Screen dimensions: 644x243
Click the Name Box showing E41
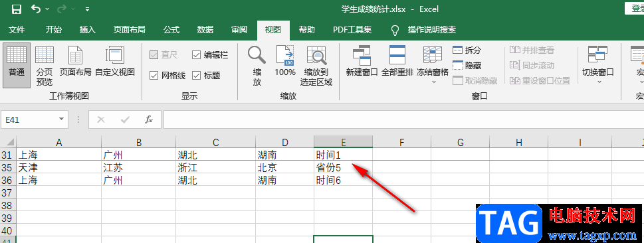point(29,120)
